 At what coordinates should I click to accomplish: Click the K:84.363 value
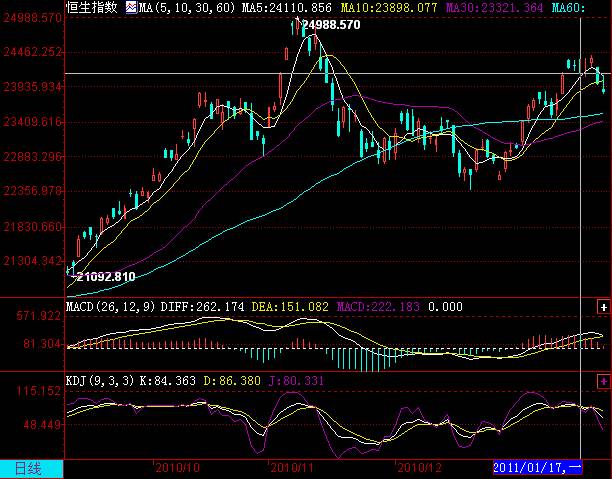point(167,381)
